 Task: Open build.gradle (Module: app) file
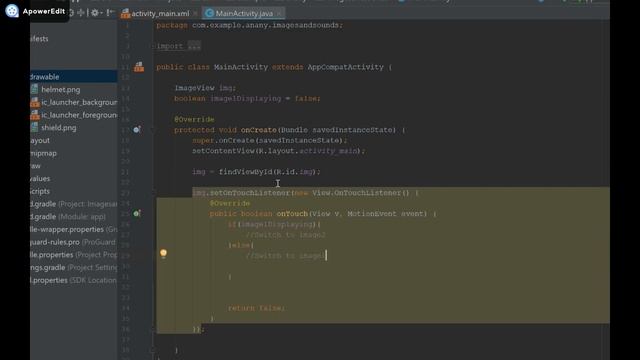[x=68, y=216]
